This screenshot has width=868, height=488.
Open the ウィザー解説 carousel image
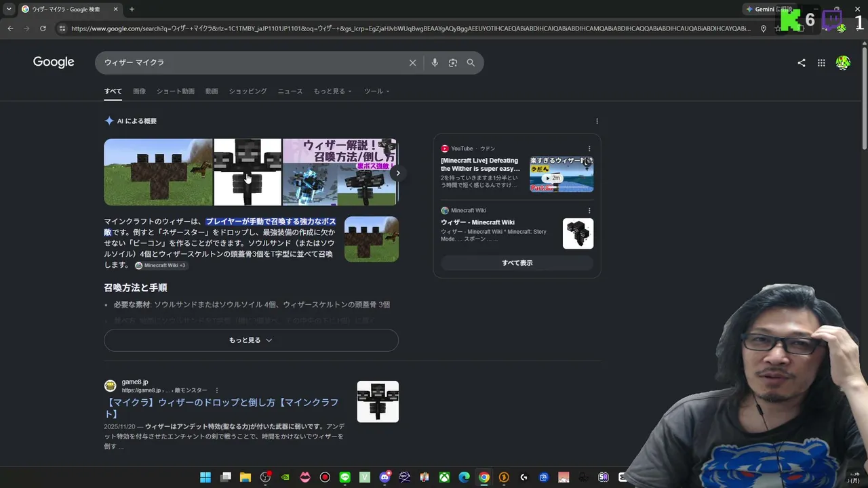coord(340,172)
